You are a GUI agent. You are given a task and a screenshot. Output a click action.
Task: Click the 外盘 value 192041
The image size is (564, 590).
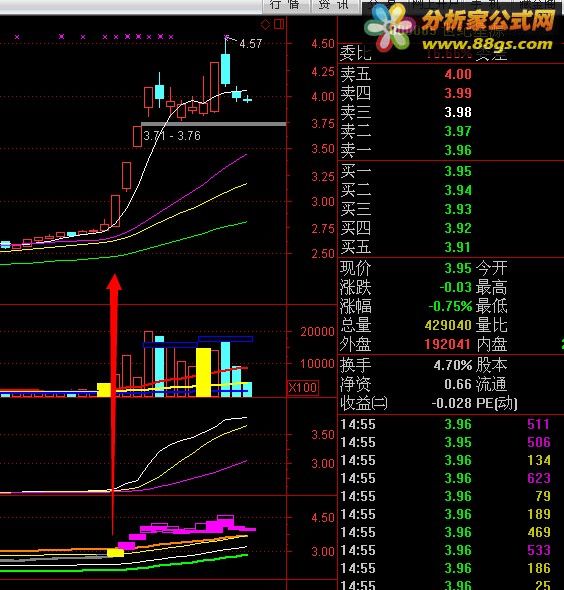coord(448,344)
